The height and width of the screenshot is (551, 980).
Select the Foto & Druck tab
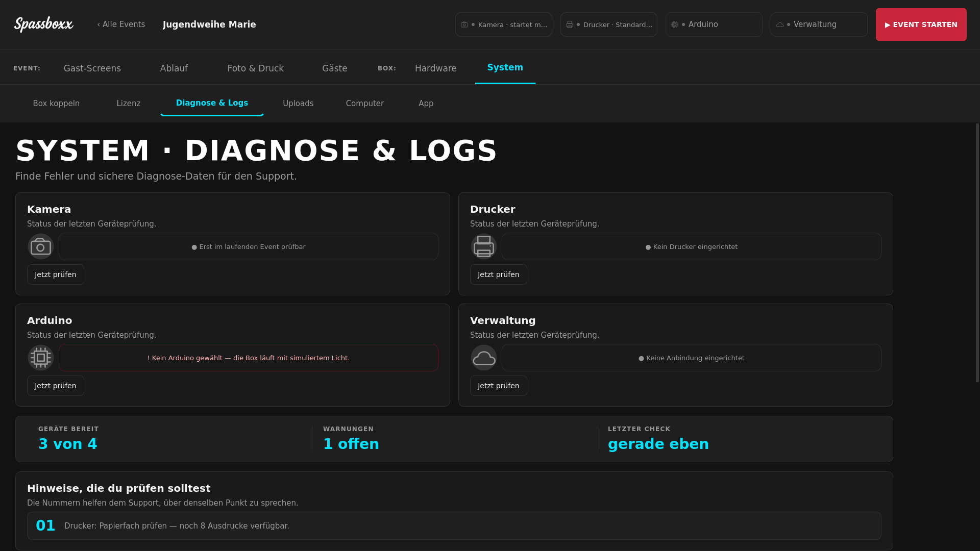[x=256, y=68]
